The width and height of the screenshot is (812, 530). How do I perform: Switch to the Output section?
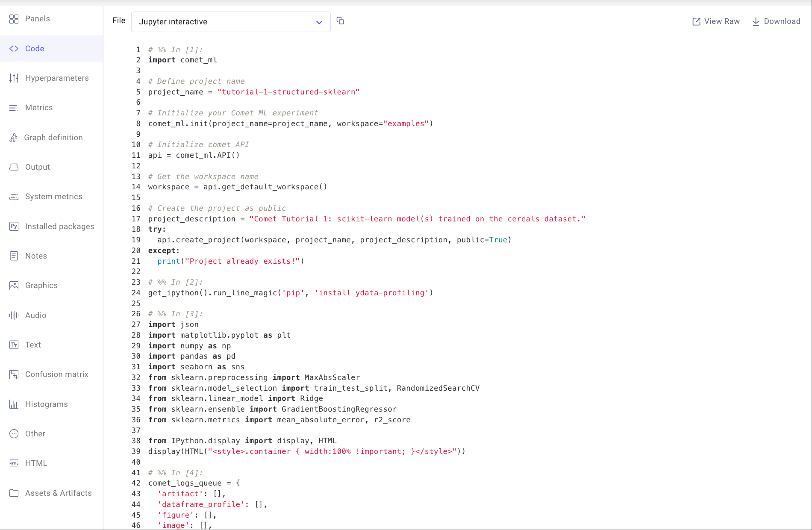38,167
